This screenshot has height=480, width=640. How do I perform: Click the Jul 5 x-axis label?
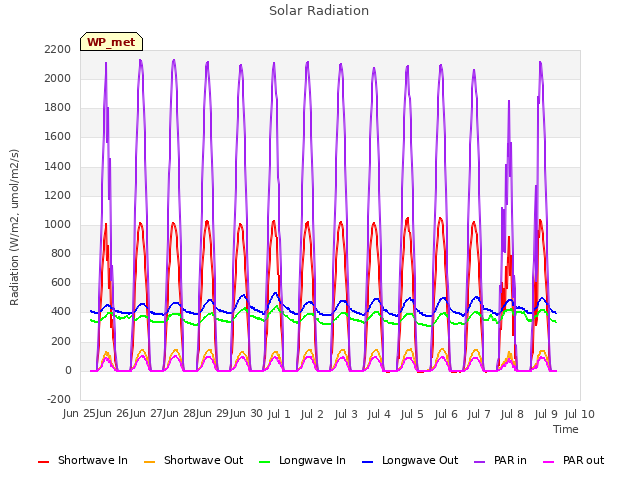(x=412, y=414)
